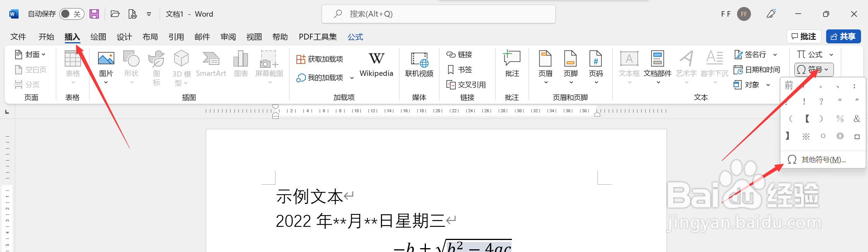Open the Help (帮助) tab
Image resolution: width=868 pixels, height=252 pixels.
pos(280,37)
